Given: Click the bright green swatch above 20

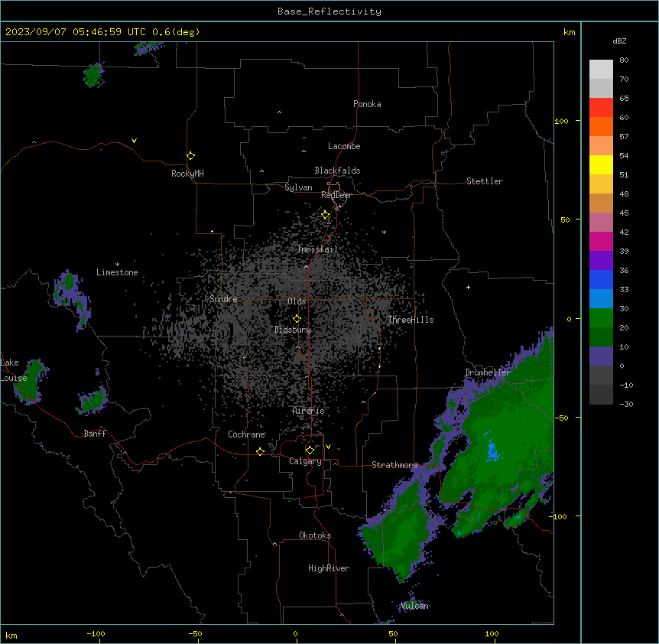Looking at the screenshot, I should tap(601, 318).
